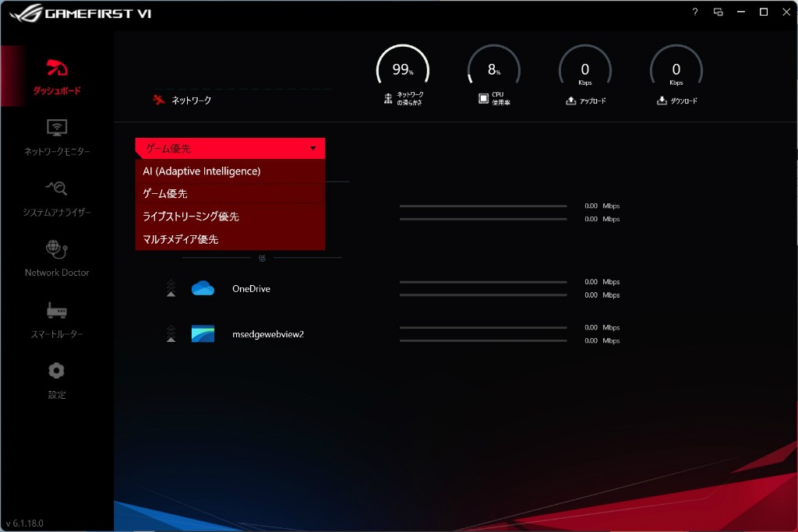Image resolution: width=798 pixels, height=532 pixels.
Task: Open the ネットワークモニター sidebar icon
Action: click(57, 127)
